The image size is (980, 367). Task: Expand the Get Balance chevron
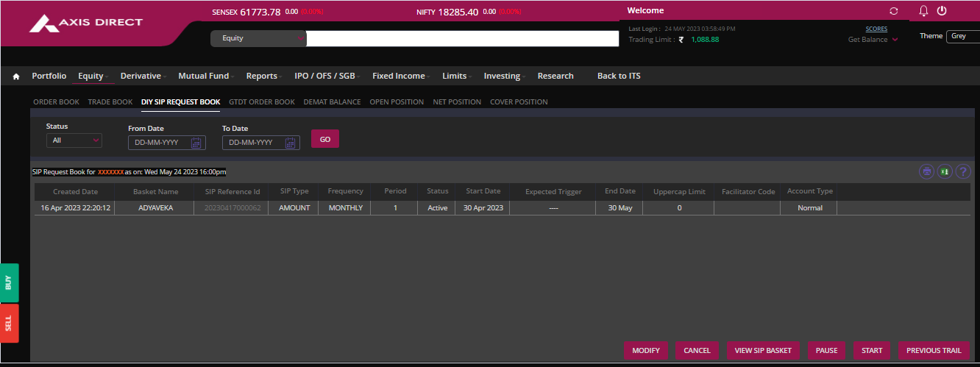[895, 40]
